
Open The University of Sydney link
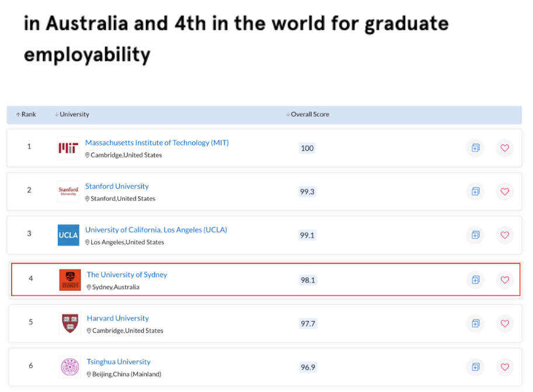(127, 275)
